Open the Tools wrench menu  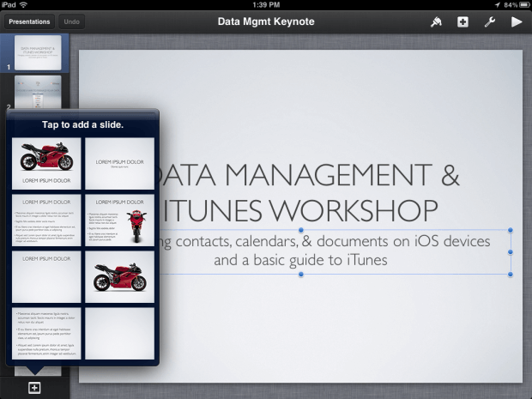pyautogui.click(x=490, y=21)
